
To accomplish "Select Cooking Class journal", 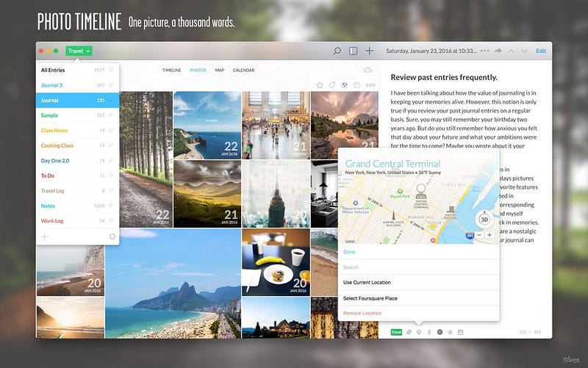I will coord(78,145).
